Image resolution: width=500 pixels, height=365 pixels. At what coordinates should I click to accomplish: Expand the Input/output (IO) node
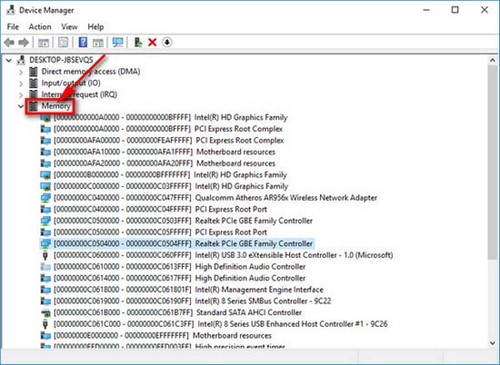click(x=21, y=83)
